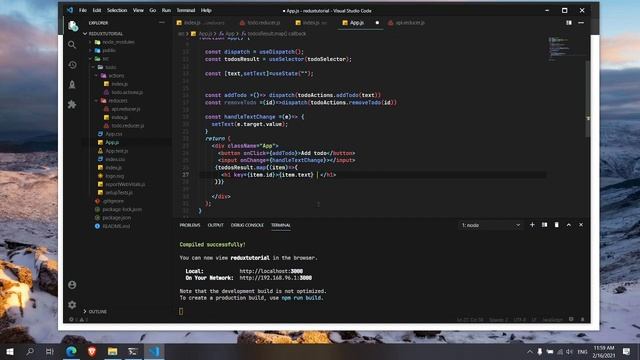Switch to the OUTPUT panel tab

point(216,225)
